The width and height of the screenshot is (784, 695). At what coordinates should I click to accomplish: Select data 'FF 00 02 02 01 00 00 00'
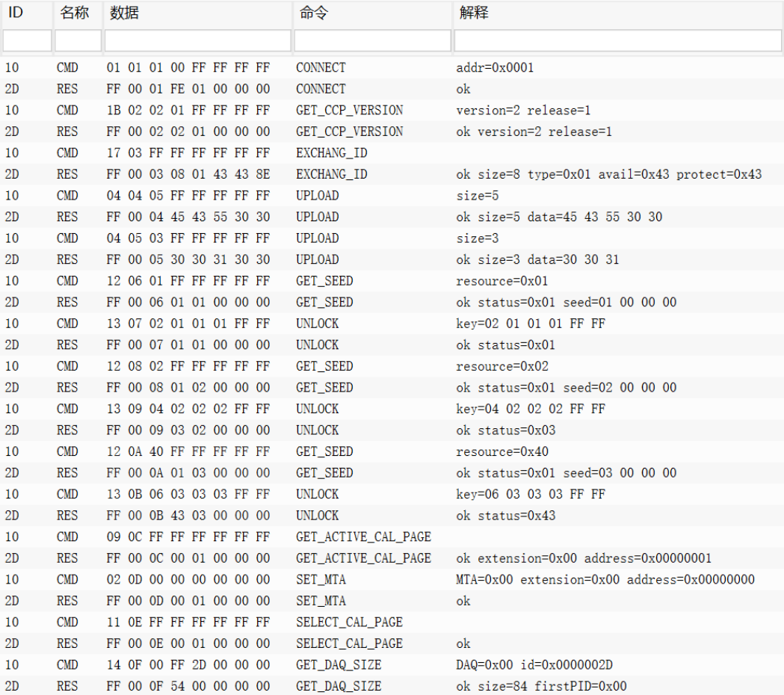pos(188,132)
